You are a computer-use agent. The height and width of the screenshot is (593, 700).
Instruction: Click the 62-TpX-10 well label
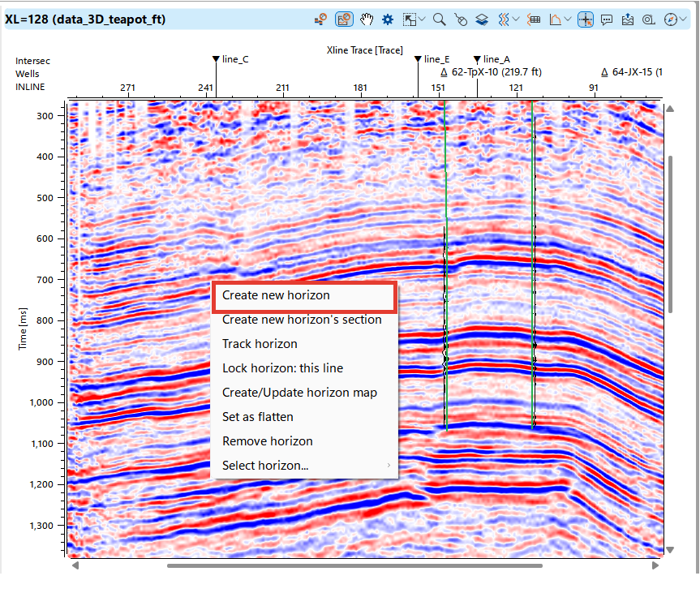pyautogui.click(x=495, y=72)
